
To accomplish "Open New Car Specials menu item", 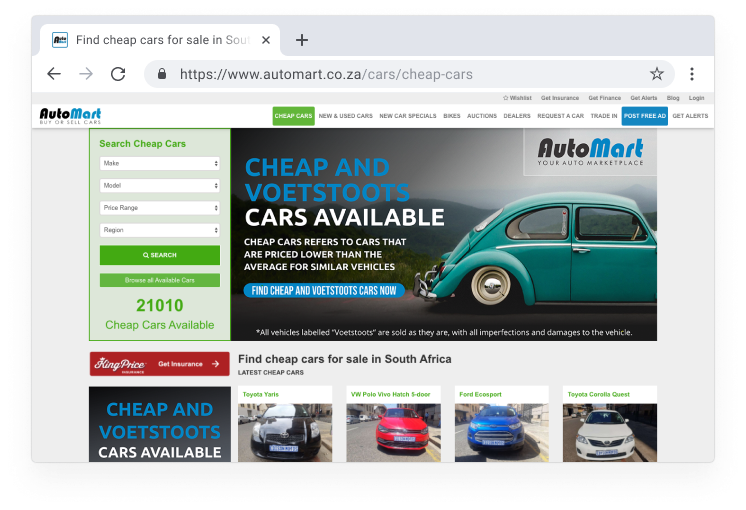I will pos(408,116).
